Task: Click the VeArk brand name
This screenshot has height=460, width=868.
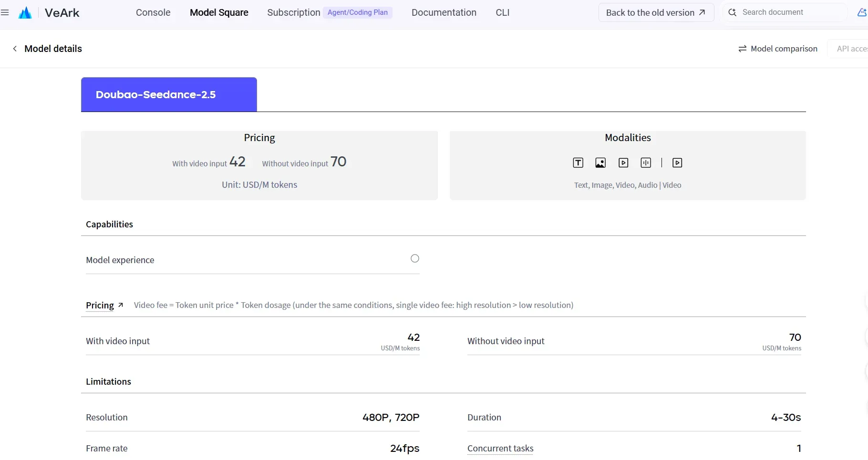Action: click(62, 12)
